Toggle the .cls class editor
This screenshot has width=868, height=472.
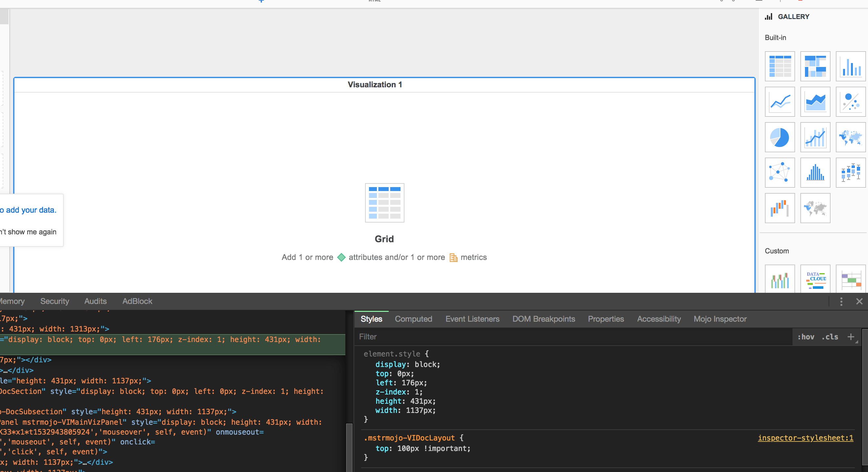(830, 337)
